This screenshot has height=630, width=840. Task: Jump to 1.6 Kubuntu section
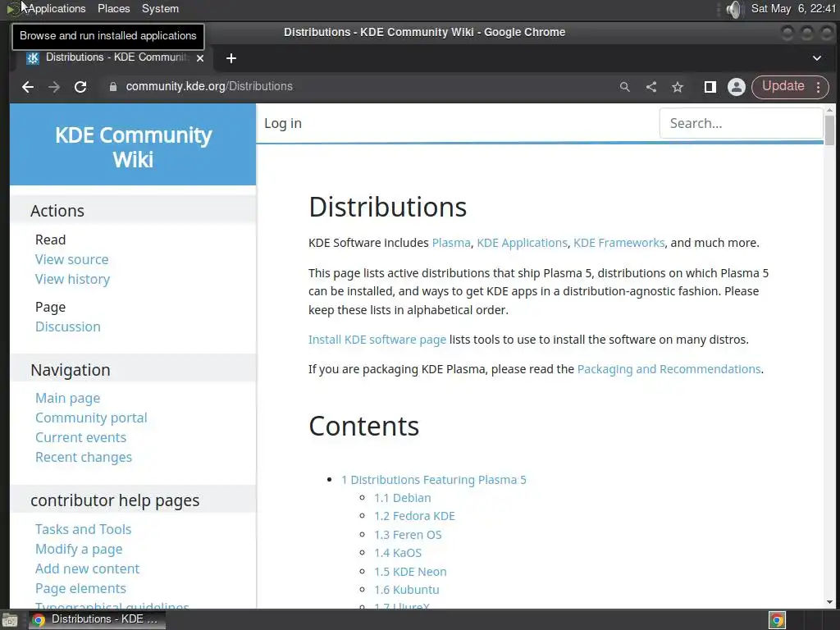(x=407, y=590)
